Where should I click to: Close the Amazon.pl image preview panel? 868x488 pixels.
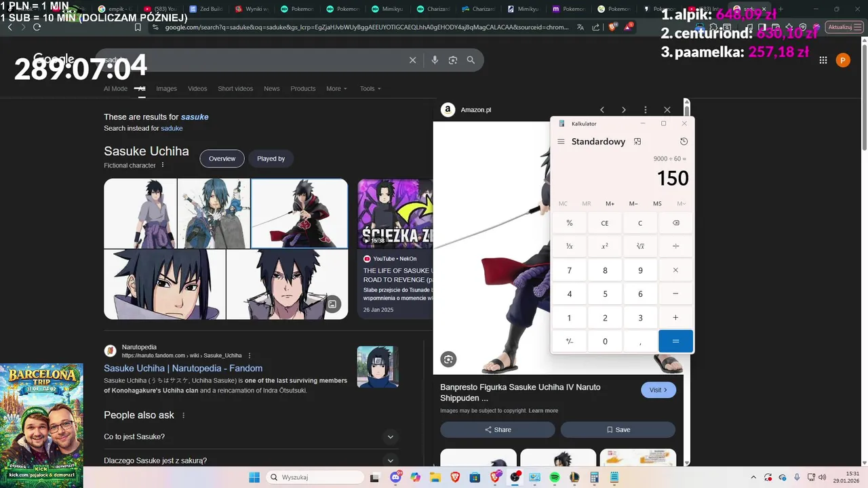coord(667,110)
